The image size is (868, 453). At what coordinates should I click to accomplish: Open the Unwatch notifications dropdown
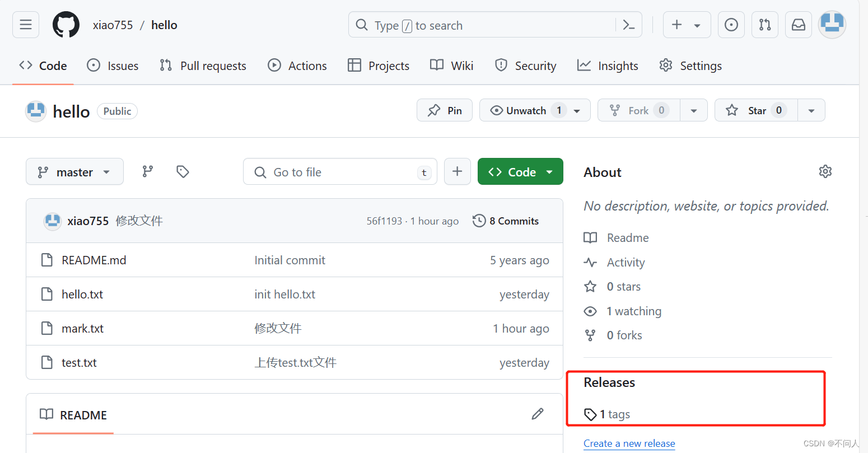tap(535, 110)
